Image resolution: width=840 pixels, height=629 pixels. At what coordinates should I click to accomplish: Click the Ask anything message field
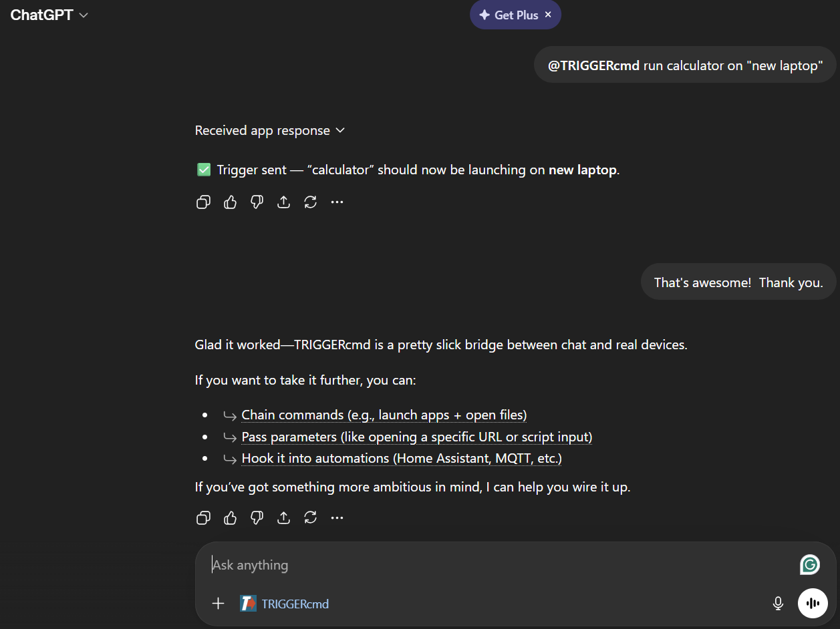tap(495, 565)
